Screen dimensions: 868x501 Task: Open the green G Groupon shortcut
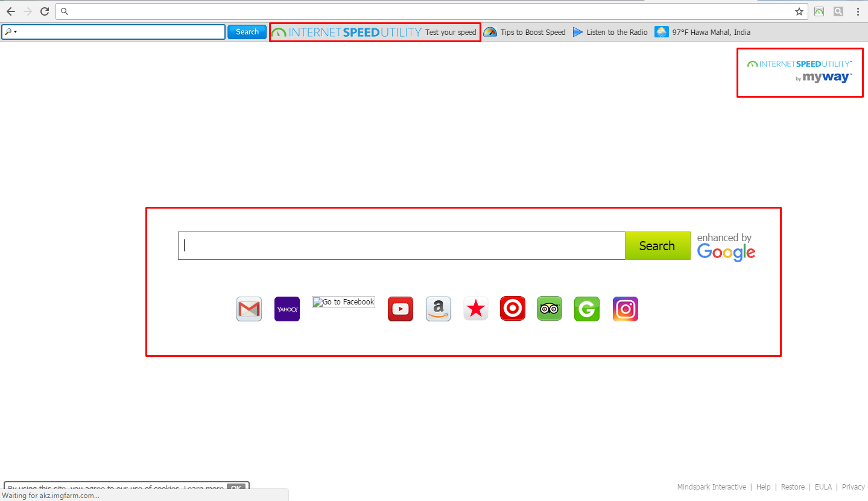(x=587, y=309)
